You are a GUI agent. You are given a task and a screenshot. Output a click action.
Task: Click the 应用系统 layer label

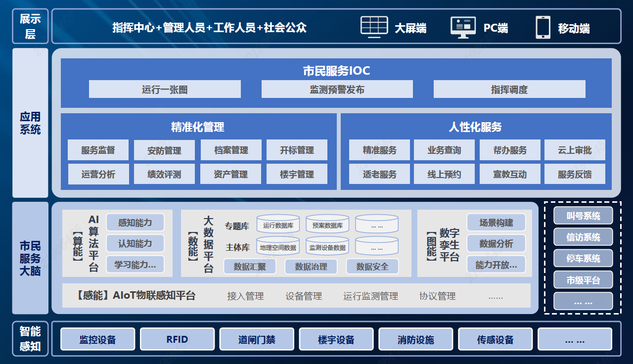point(30,123)
